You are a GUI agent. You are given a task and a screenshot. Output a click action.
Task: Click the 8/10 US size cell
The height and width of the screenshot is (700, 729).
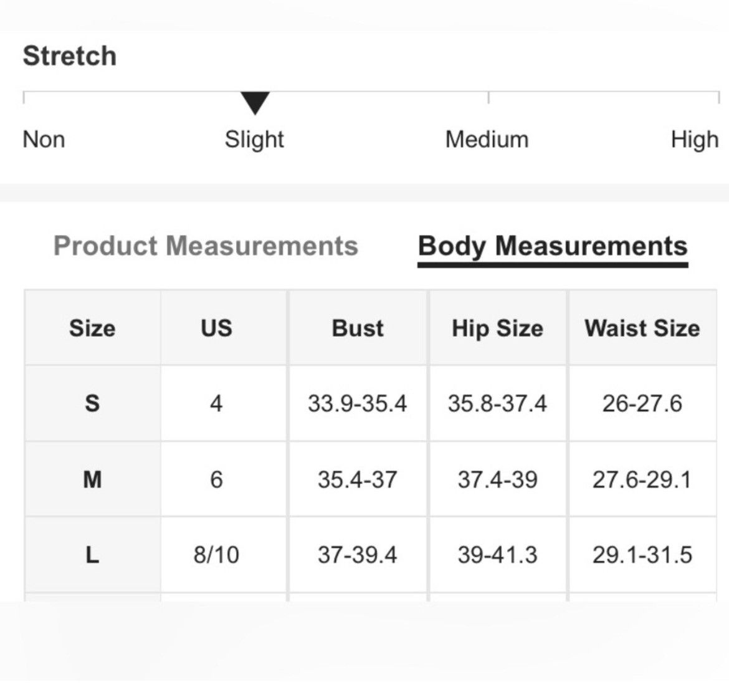click(217, 555)
